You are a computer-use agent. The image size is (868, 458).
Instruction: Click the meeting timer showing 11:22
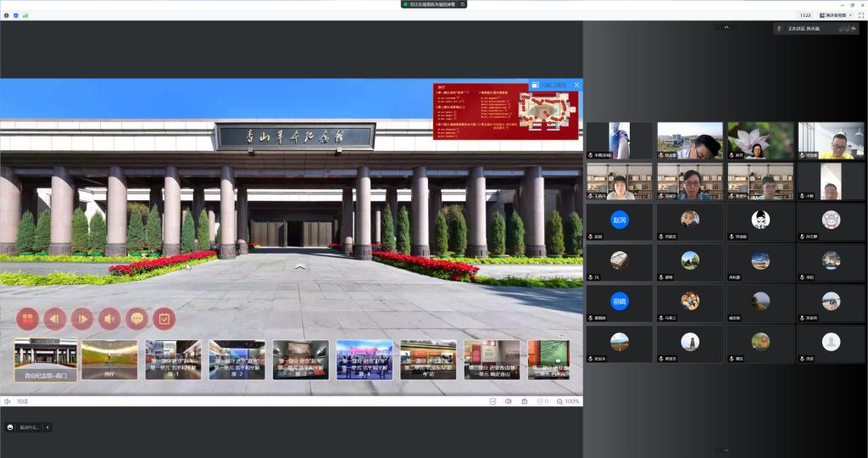point(805,15)
